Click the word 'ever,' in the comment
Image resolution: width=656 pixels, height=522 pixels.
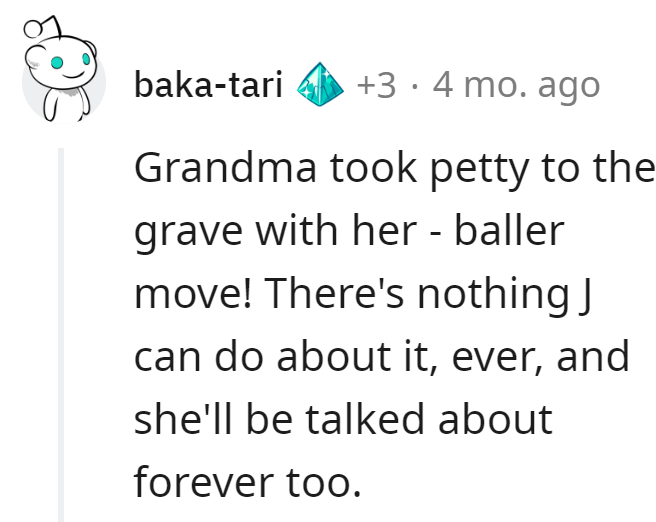pyautogui.click(x=497, y=358)
